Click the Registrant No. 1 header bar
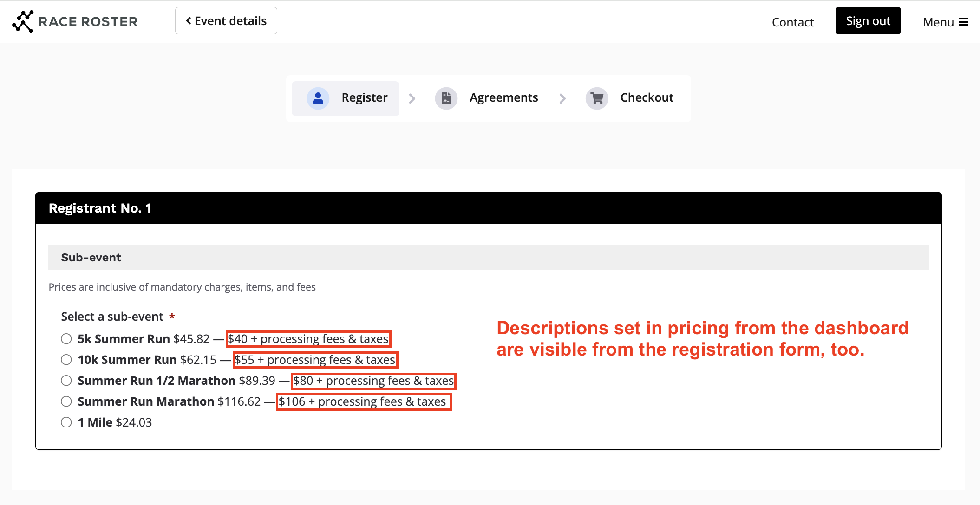980x505 pixels. pyautogui.click(x=488, y=208)
